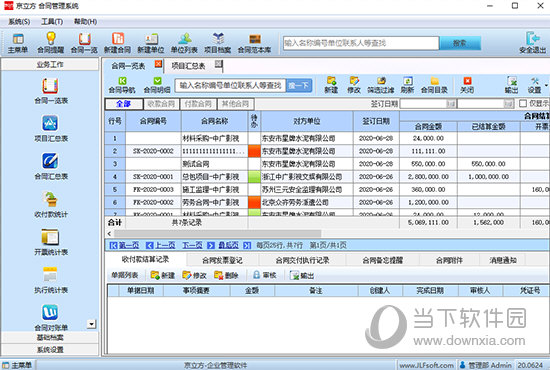The width and height of the screenshot is (550, 370).
Task: Open 项目汇总表 in the sidebar
Action: (x=51, y=129)
